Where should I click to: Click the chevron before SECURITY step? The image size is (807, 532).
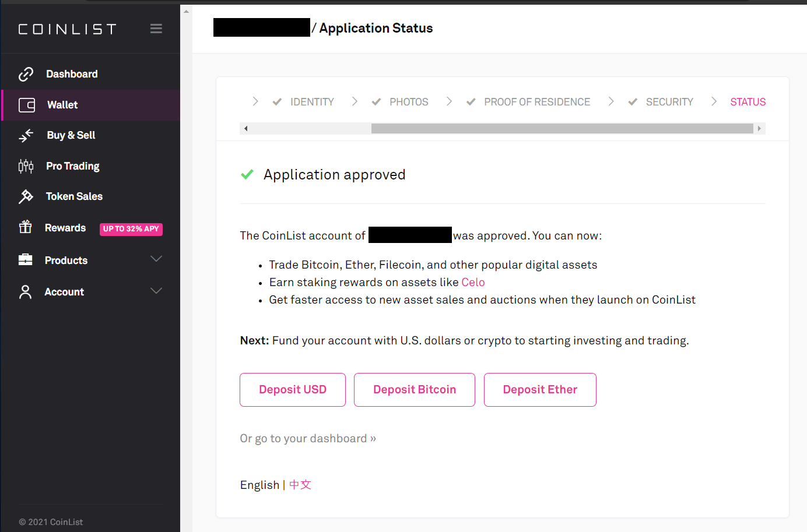click(x=611, y=101)
